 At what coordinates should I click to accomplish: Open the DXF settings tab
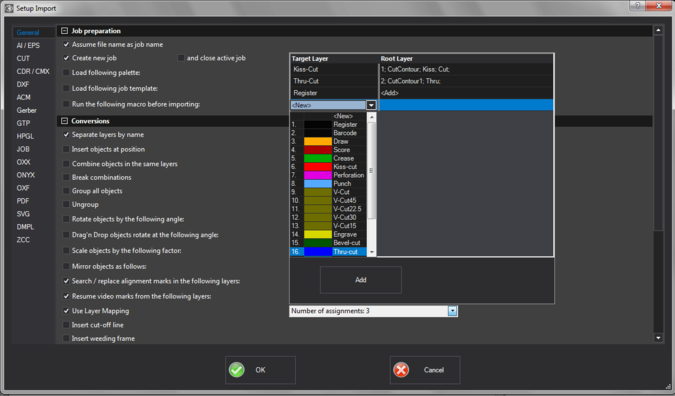[x=23, y=84]
